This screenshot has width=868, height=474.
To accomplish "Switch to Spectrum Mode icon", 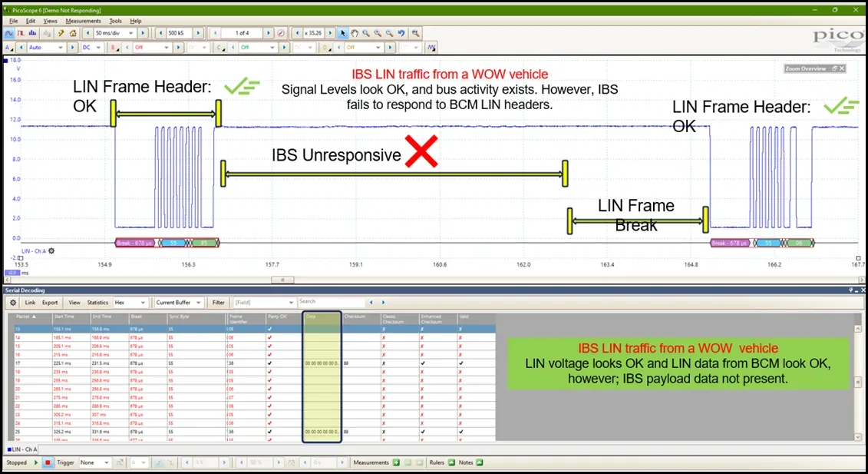I will tap(33, 33).
